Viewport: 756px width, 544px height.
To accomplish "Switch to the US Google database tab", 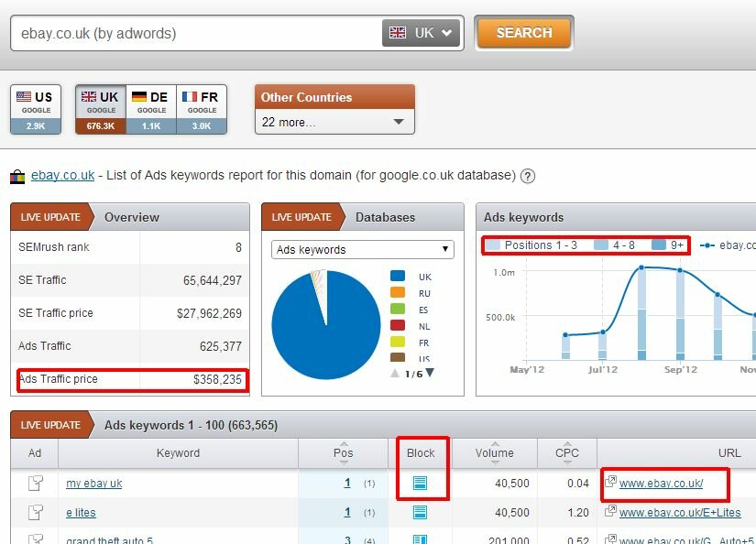I will coord(36,109).
